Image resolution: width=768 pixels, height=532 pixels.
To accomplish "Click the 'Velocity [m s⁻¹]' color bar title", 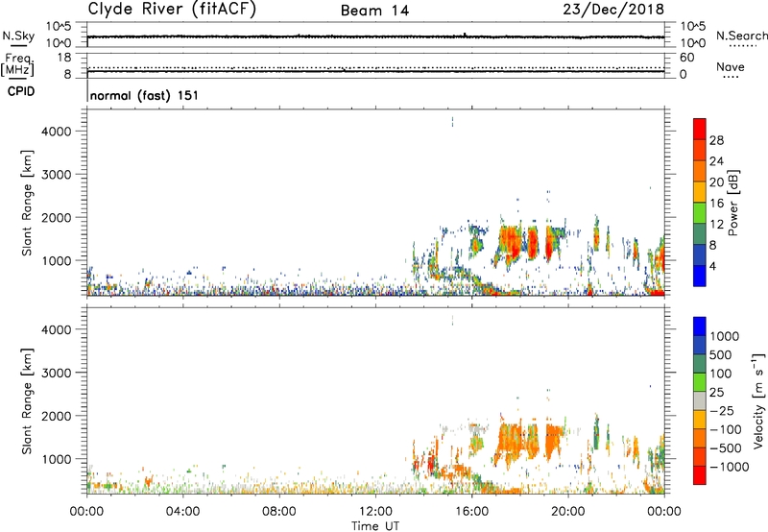I will (758, 400).
